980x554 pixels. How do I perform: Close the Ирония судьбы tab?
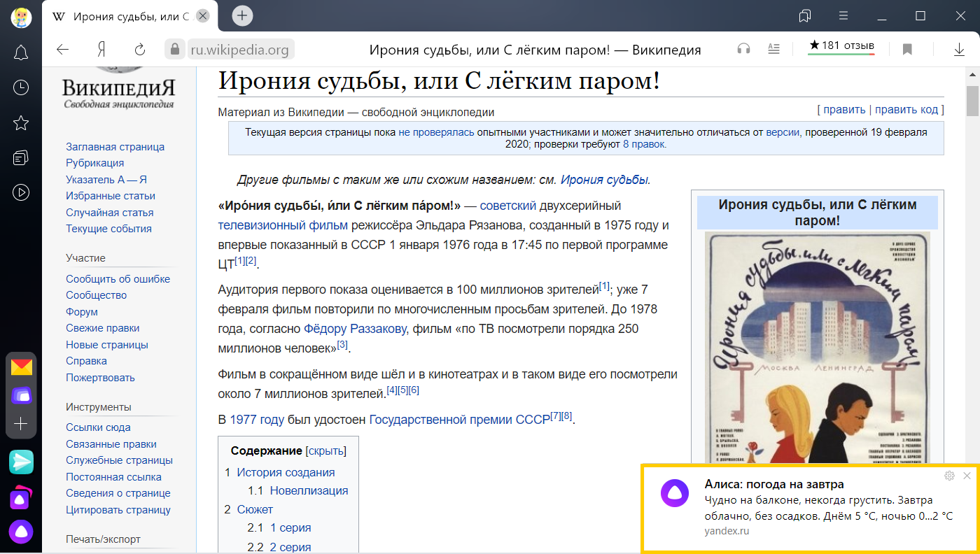(x=202, y=15)
